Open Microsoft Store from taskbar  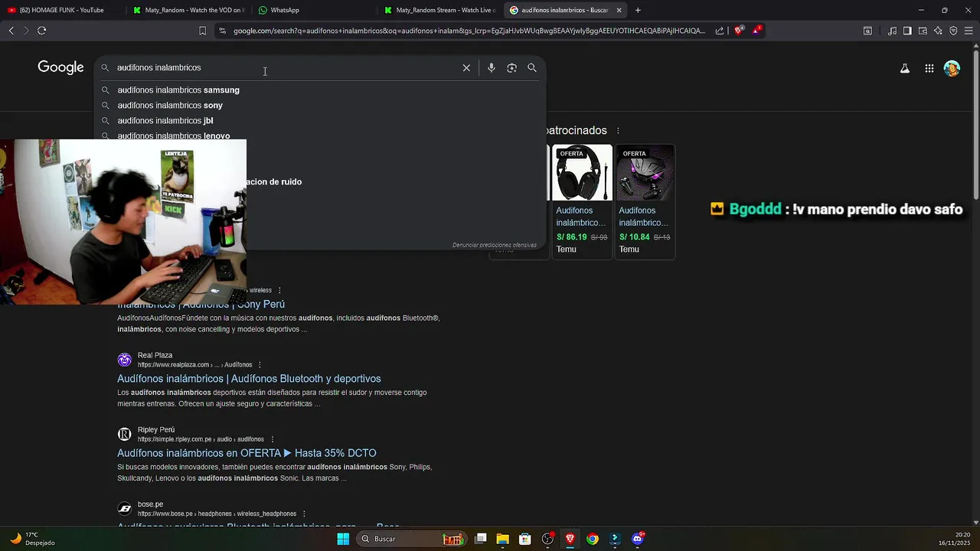click(x=524, y=539)
